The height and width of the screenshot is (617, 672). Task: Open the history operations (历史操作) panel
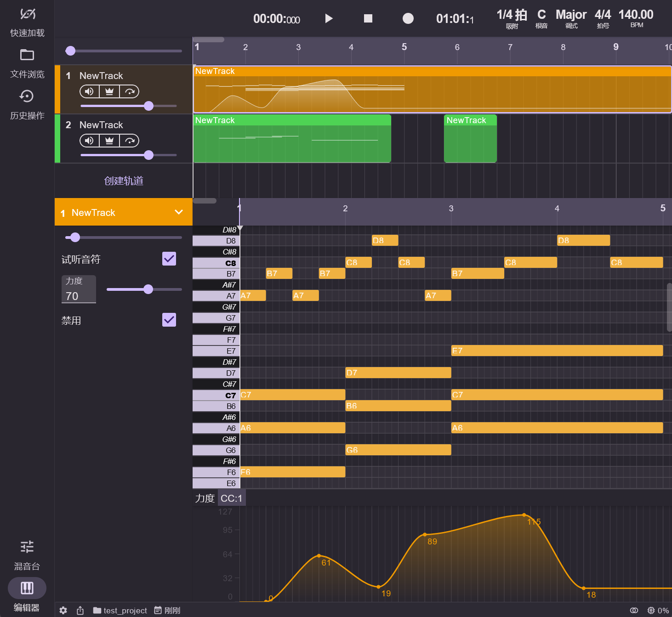point(27,105)
